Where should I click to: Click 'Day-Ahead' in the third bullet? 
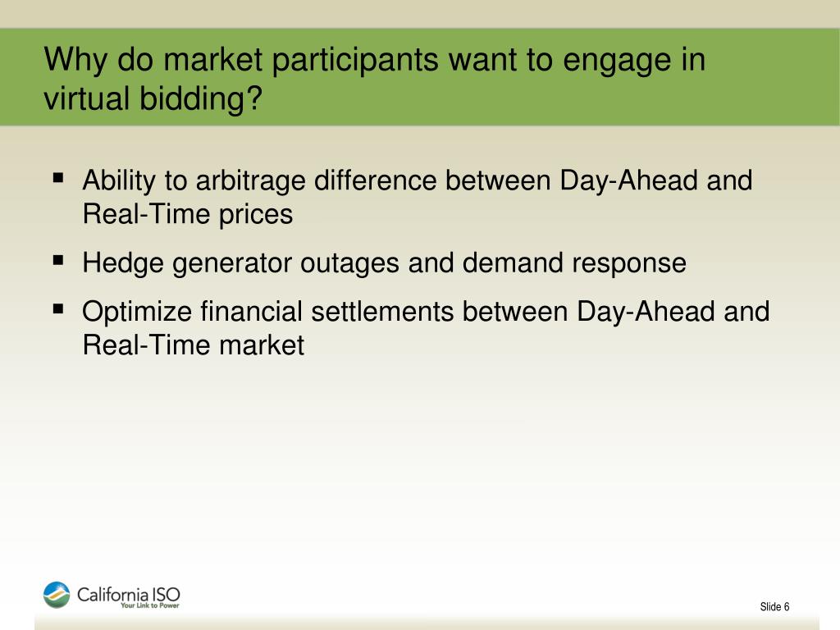(x=646, y=311)
